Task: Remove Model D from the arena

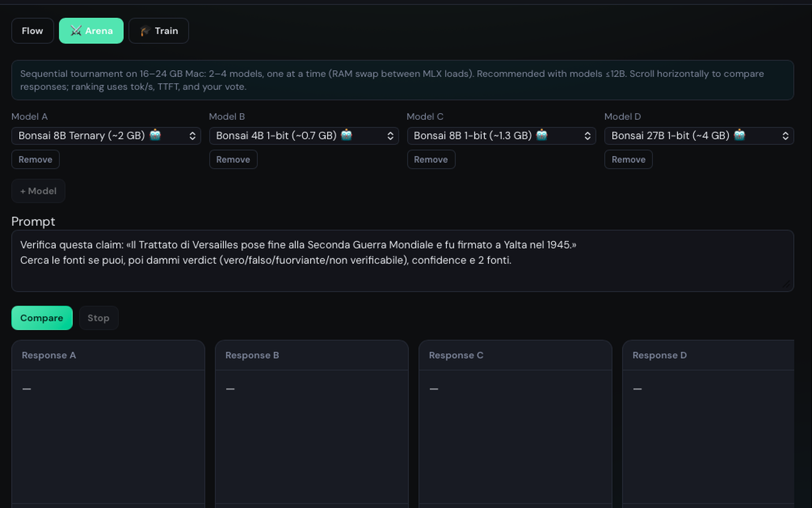Action: 628,160
